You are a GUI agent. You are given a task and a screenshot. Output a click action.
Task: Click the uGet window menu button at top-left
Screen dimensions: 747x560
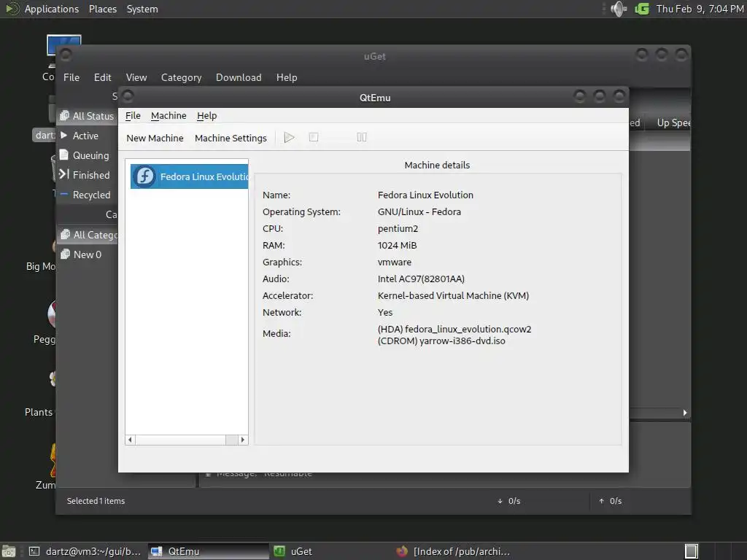click(x=66, y=55)
